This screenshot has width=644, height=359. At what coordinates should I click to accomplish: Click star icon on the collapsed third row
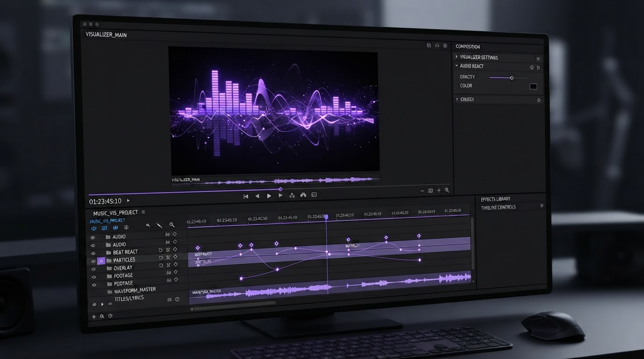click(539, 100)
